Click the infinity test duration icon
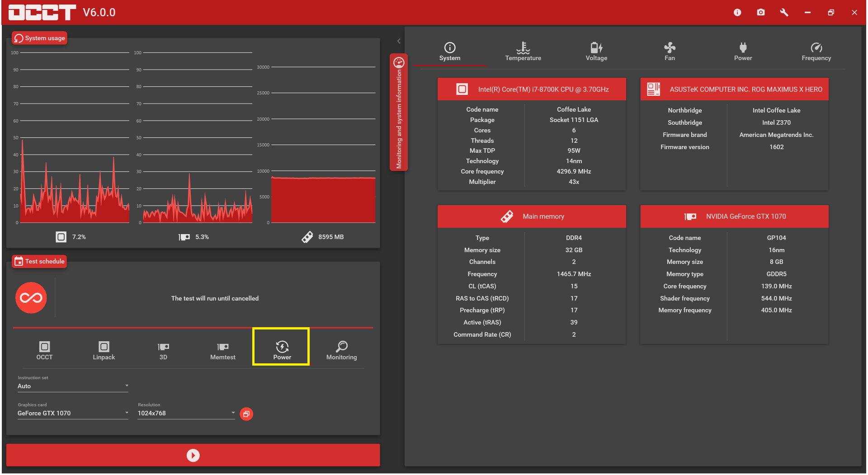 coord(31,298)
